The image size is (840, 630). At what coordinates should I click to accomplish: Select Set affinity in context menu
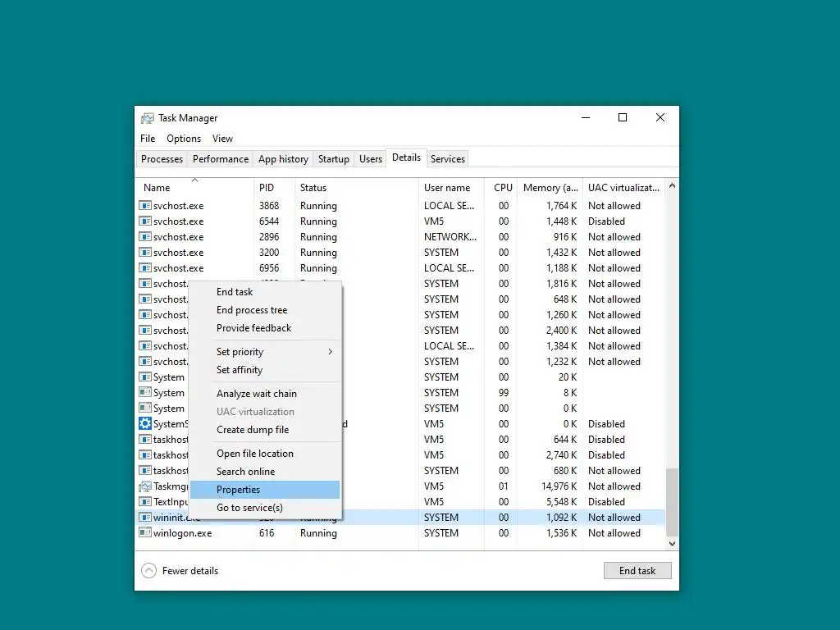265,370
